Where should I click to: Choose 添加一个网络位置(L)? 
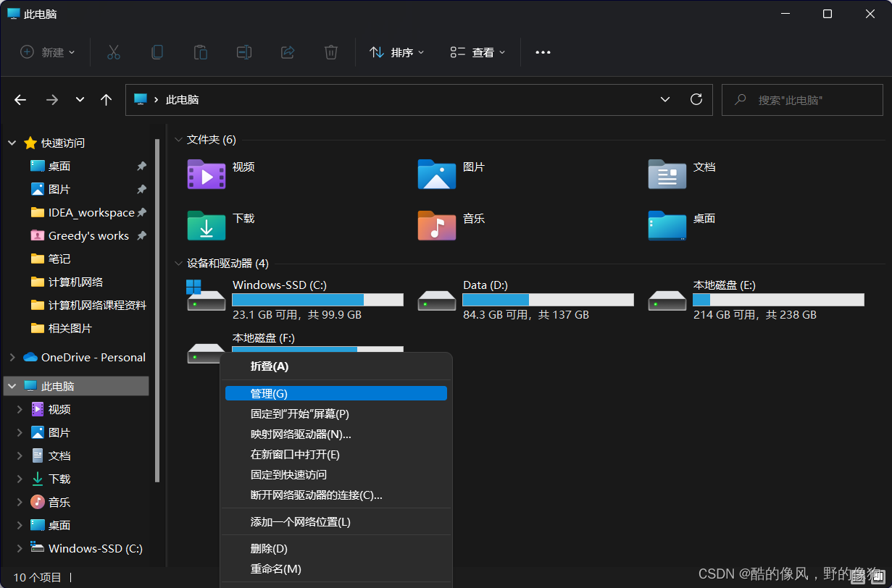pyautogui.click(x=336, y=521)
